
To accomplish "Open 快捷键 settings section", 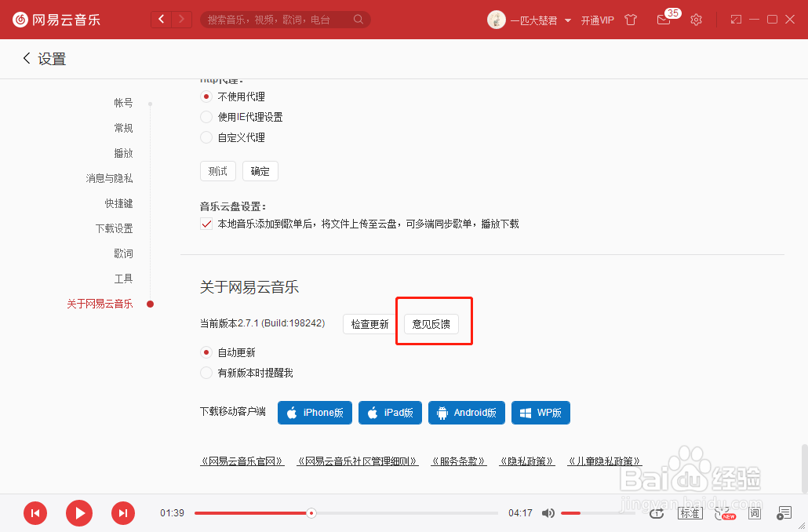I will pos(119,204).
